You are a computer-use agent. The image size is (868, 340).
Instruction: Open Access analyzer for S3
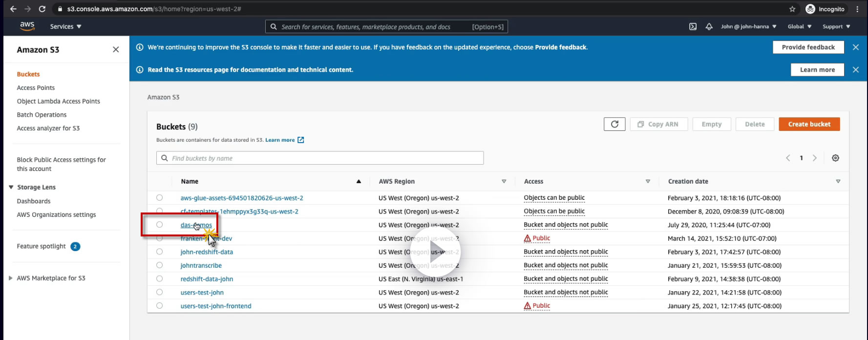click(x=48, y=128)
